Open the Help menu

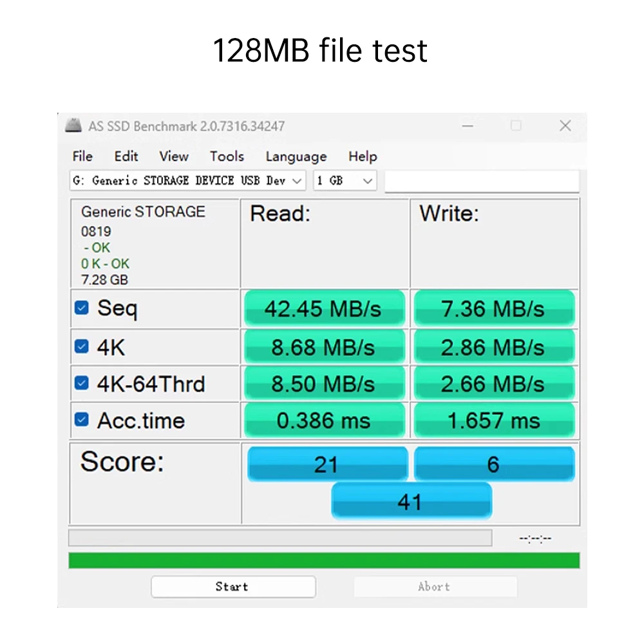363,156
